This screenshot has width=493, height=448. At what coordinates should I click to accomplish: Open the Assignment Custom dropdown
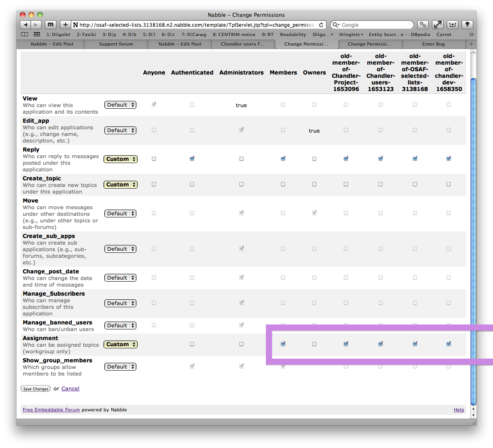click(120, 345)
